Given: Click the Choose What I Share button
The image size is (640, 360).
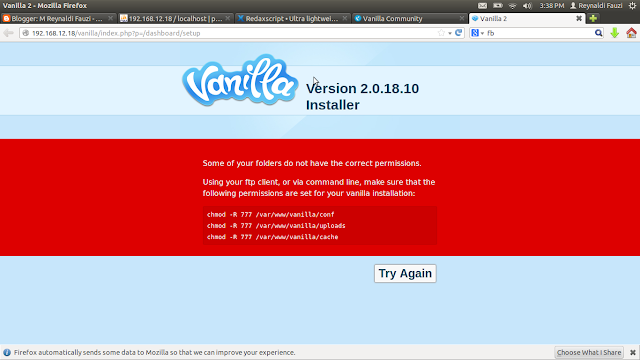Looking at the screenshot, I should click(589, 352).
